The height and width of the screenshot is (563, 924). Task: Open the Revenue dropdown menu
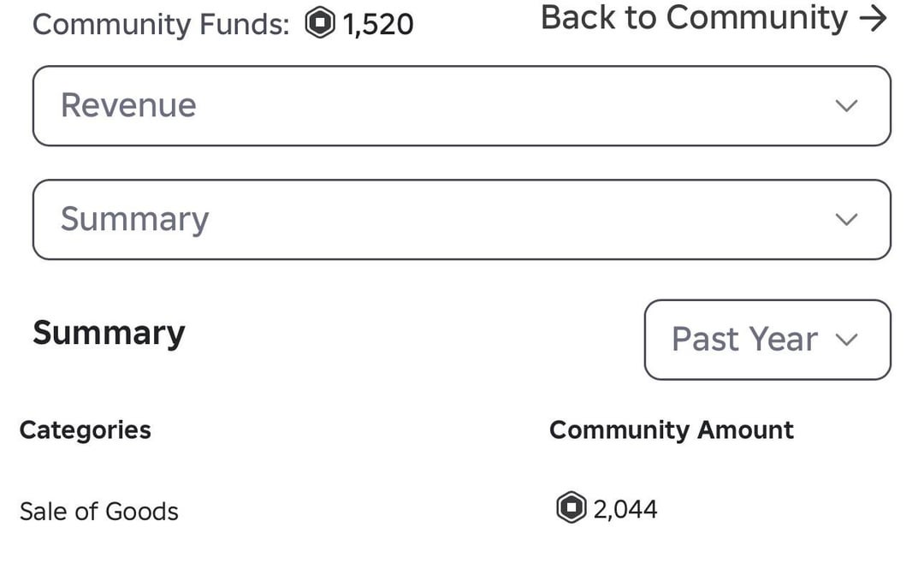click(x=462, y=105)
